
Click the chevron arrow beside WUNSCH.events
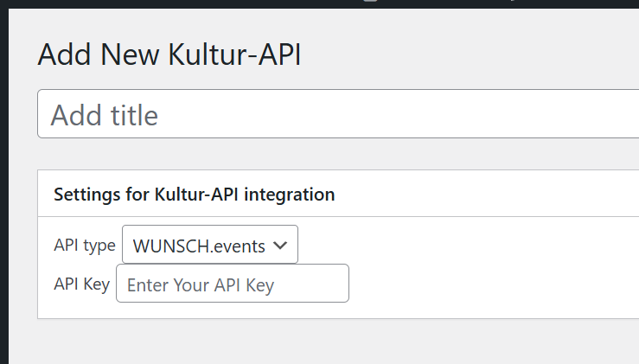(x=280, y=246)
